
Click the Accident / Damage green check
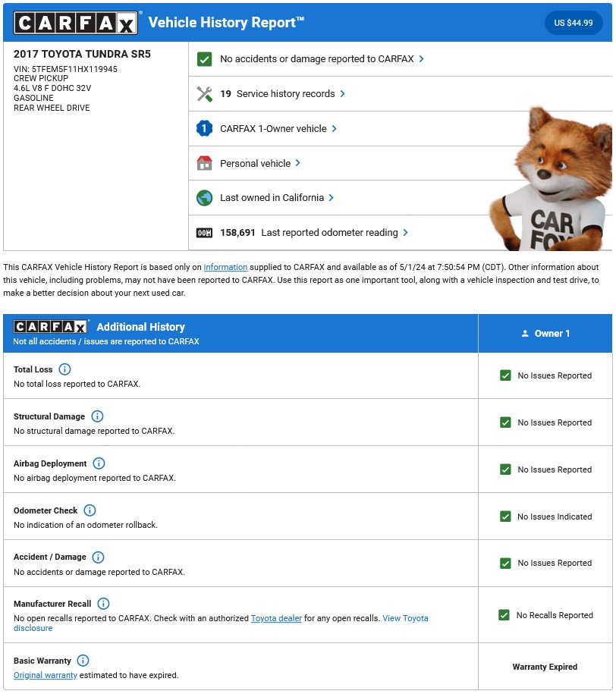tap(505, 563)
